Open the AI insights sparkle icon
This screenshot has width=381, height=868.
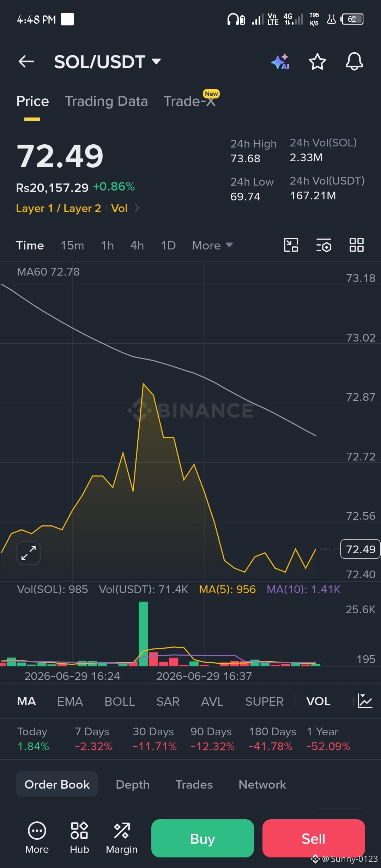(280, 62)
